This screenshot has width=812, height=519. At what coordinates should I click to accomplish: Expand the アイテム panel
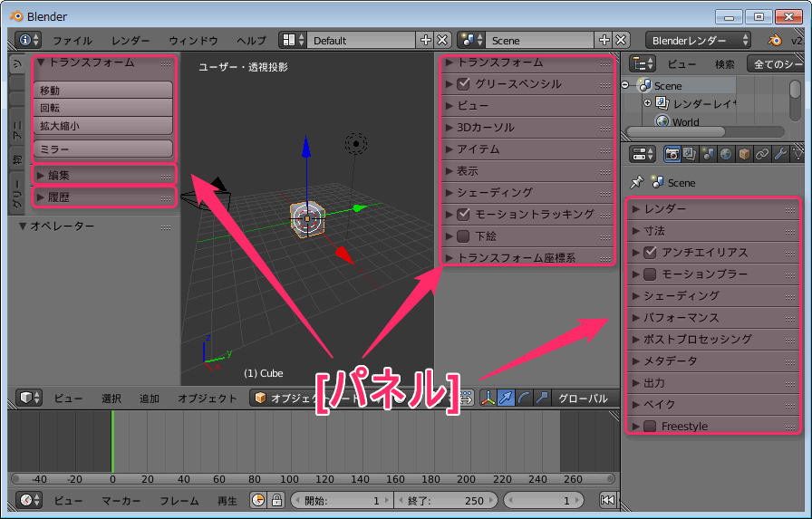(449, 149)
